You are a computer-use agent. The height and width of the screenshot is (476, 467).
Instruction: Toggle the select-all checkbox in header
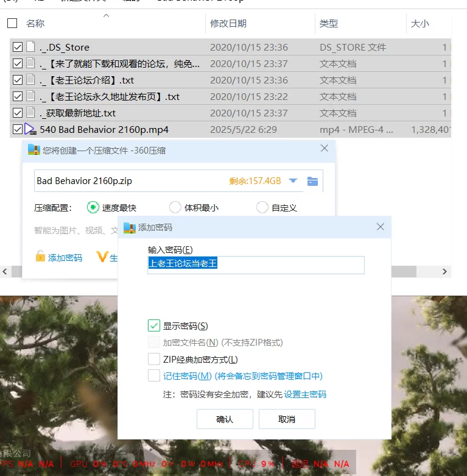pos(12,23)
